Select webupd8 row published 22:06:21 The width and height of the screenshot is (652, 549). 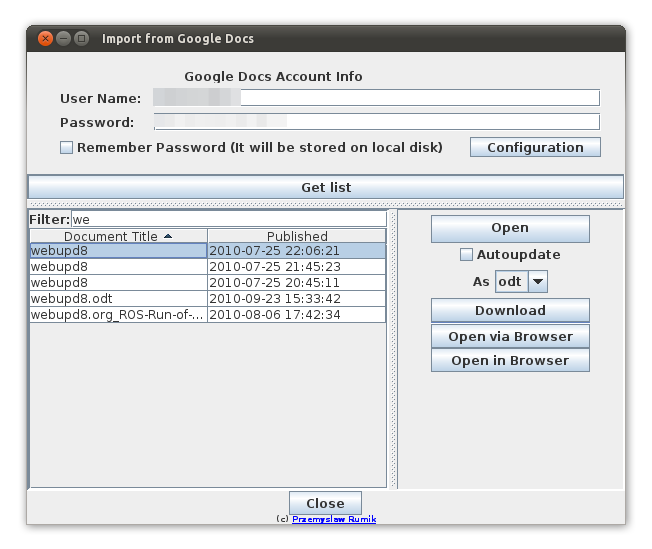click(208, 251)
